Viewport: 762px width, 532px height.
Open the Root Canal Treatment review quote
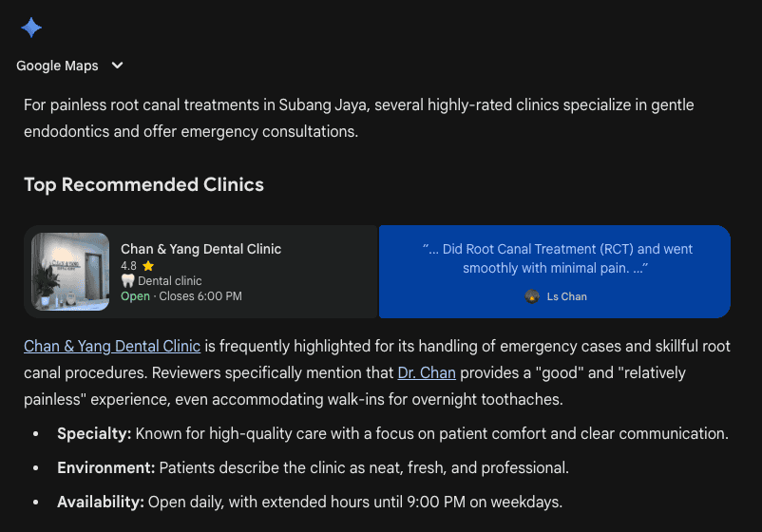(557, 258)
